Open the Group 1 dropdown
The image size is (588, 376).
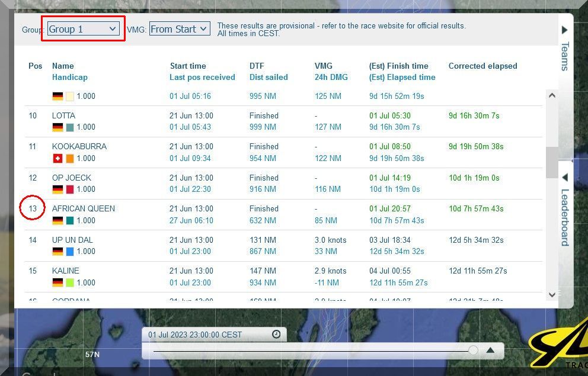click(82, 29)
